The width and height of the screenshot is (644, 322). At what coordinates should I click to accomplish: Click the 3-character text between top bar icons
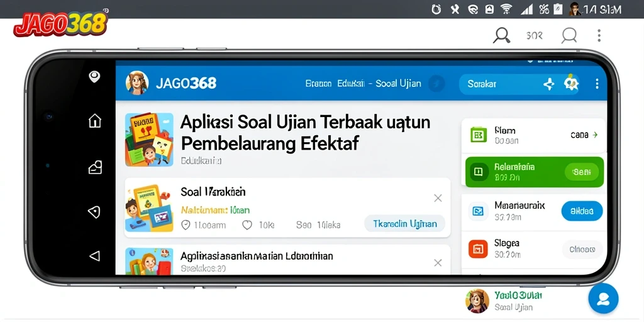(x=535, y=36)
